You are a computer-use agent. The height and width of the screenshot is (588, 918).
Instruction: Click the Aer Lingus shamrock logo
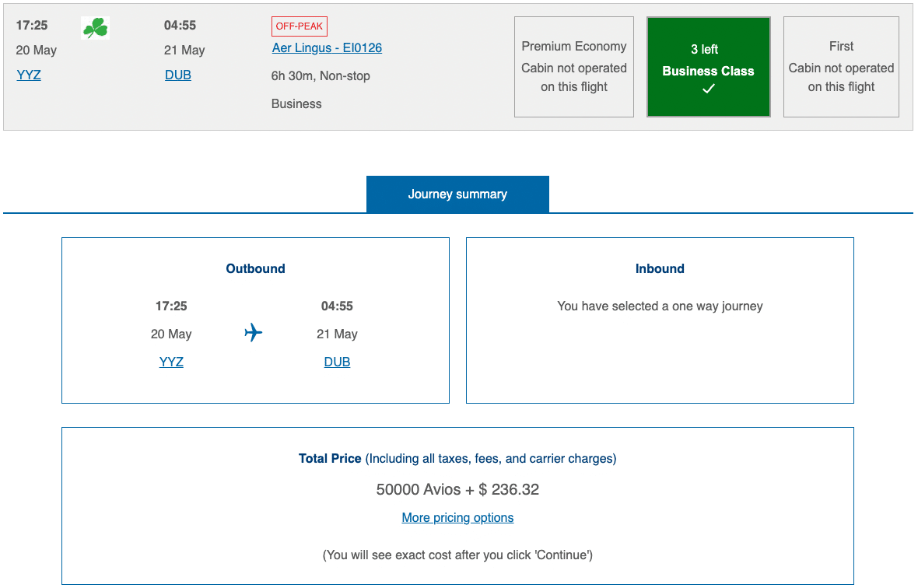click(x=96, y=29)
